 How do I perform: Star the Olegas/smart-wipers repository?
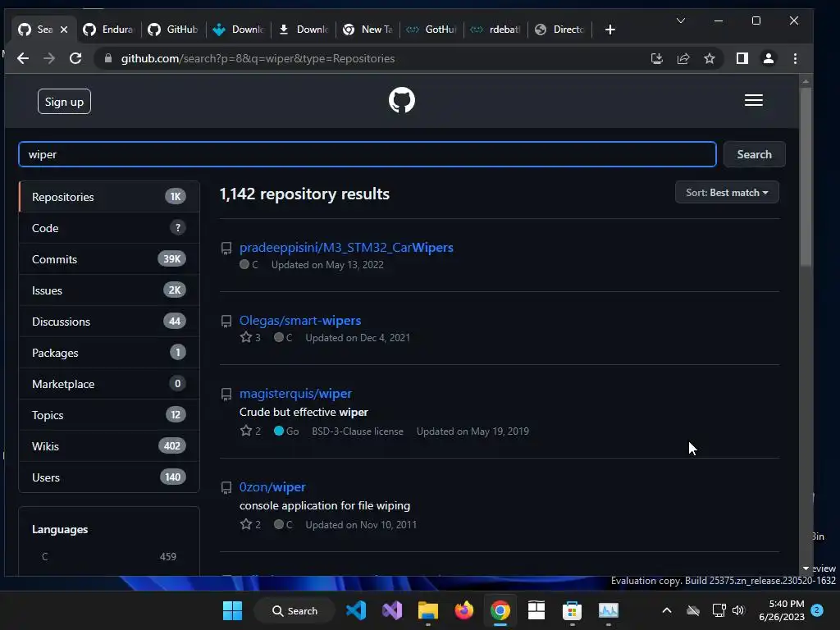[x=246, y=337]
